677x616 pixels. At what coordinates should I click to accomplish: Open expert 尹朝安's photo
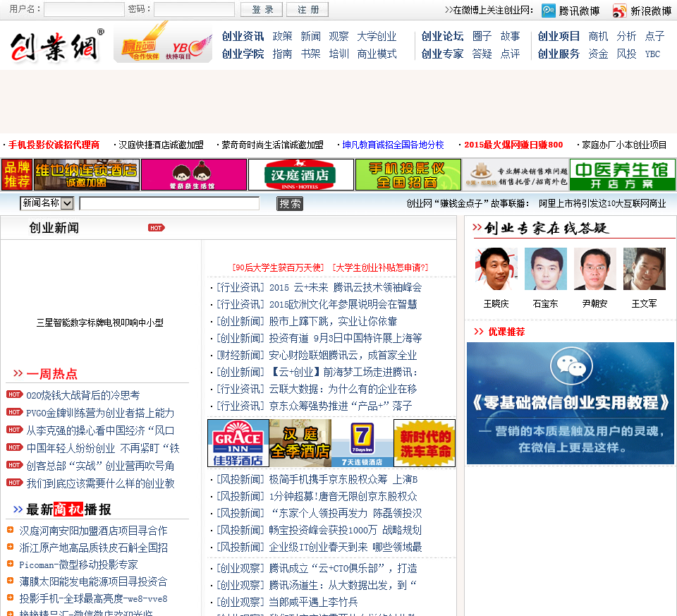click(x=595, y=269)
